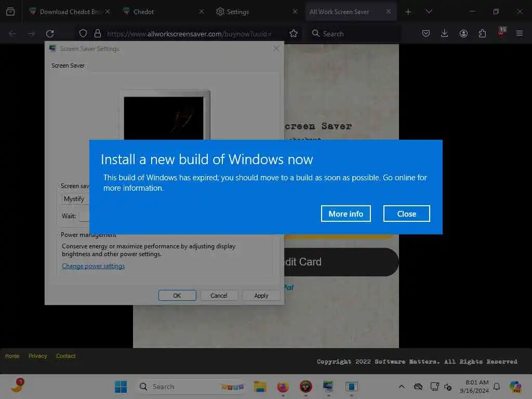Show hidden system tray icons chevron

coord(402,387)
